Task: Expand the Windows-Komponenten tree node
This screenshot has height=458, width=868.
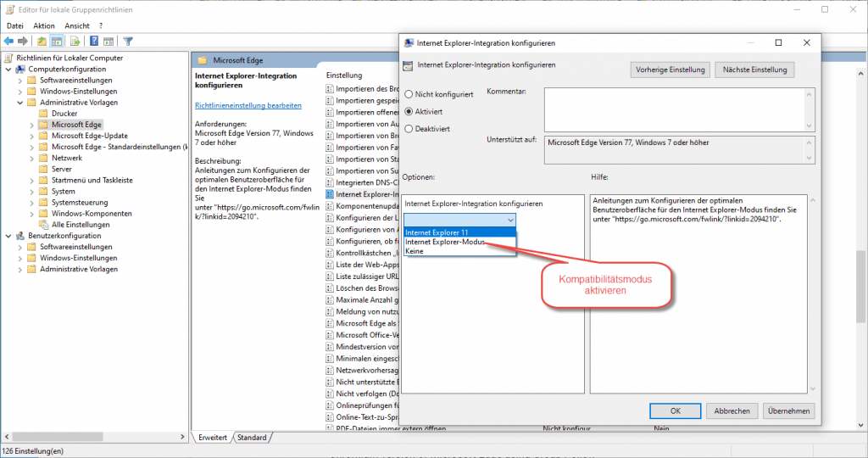Action: tap(31, 214)
